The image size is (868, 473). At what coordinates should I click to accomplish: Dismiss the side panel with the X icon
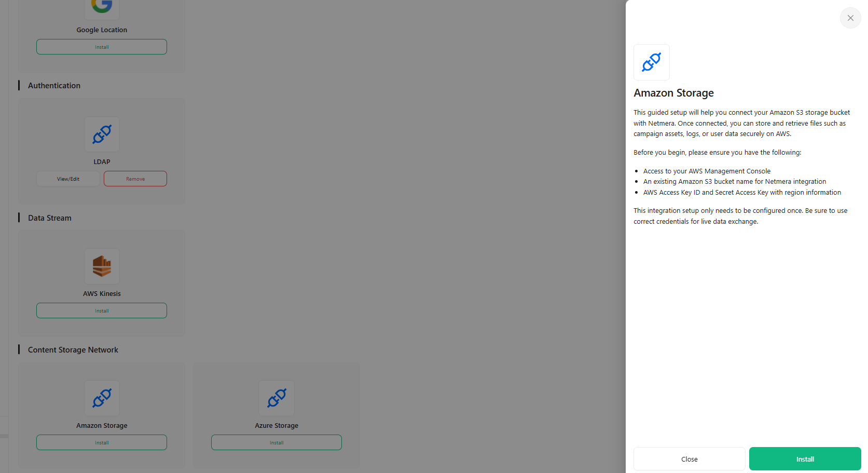coord(850,18)
